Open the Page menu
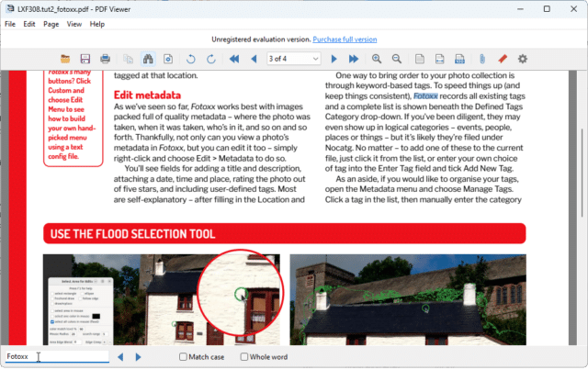The image size is (588, 370). [51, 24]
